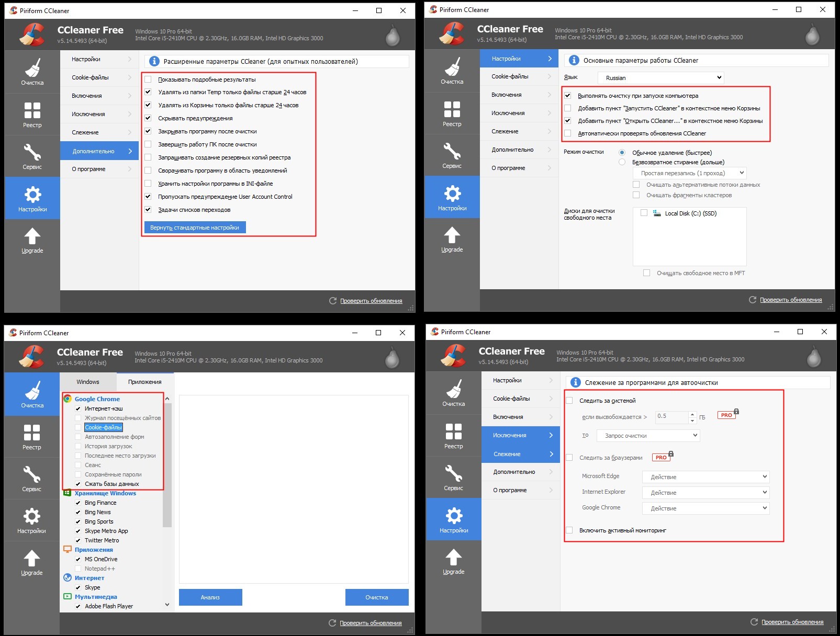840x636 pixels.
Task: Enable Включить активный мониторинг checkbox
Action: pyautogui.click(x=569, y=530)
